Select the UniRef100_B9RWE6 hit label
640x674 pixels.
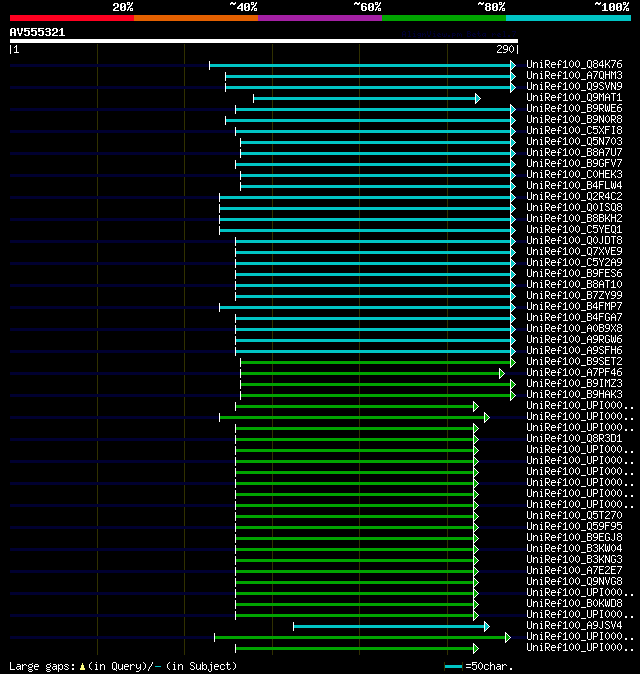tap(574, 108)
